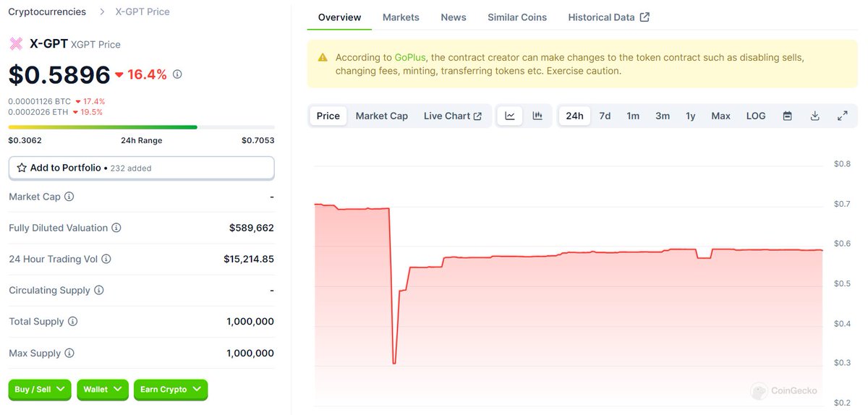Click the $0.3062 range low value
The width and height of the screenshot is (868, 415).
pyautogui.click(x=25, y=140)
